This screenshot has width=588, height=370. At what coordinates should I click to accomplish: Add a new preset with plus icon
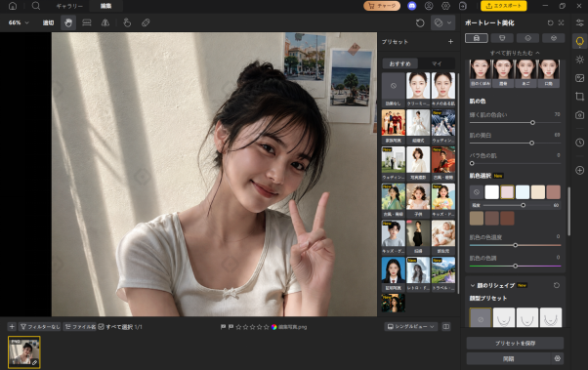click(450, 42)
